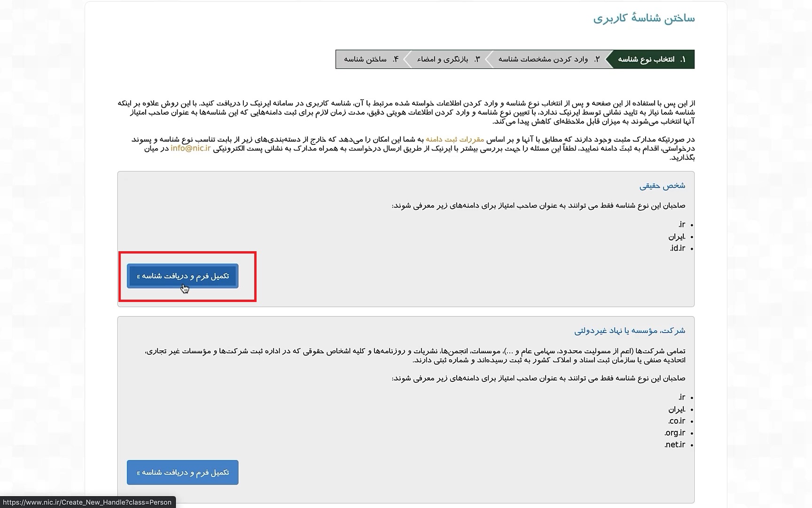Click '.org.ir' in the company domain list
The height and width of the screenshot is (508, 812).
coord(675,433)
